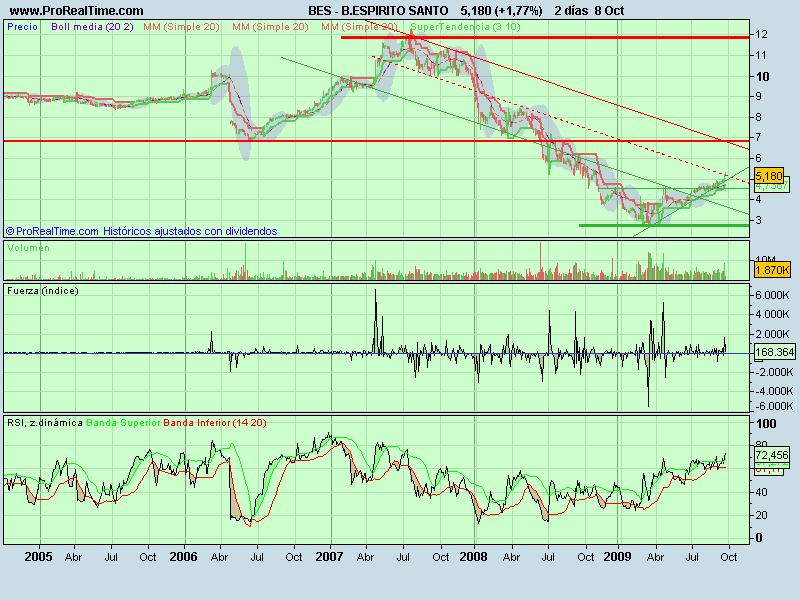Select the '2 días' timeframe label
Viewport: 800px width, 600px height.
click(x=571, y=11)
